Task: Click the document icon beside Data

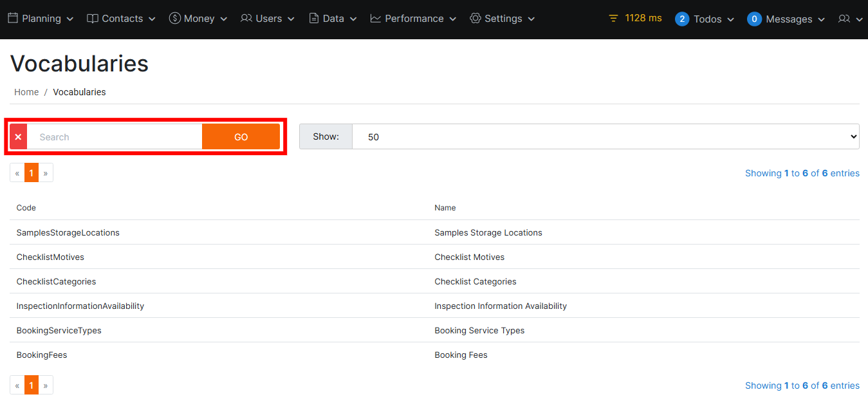Action: point(314,19)
